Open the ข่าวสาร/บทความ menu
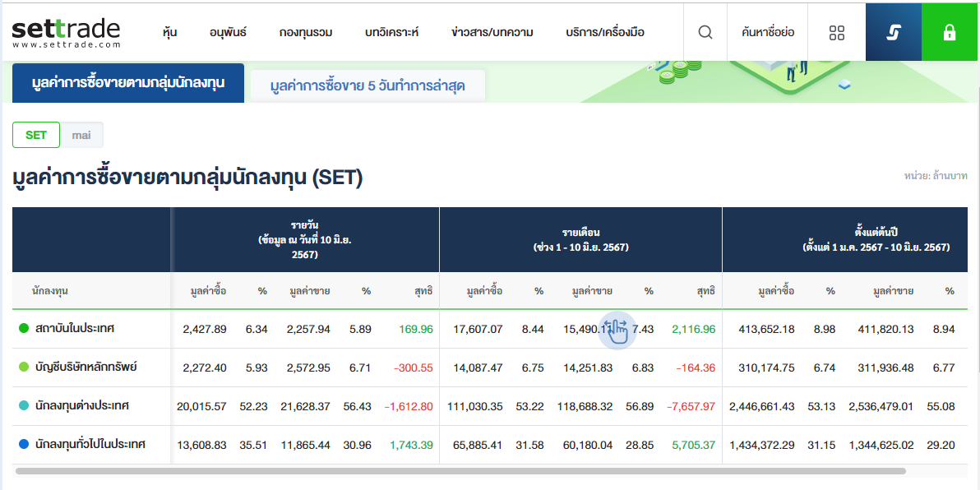Image resolution: width=980 pixels, height=490 pixels. (492, 32)
